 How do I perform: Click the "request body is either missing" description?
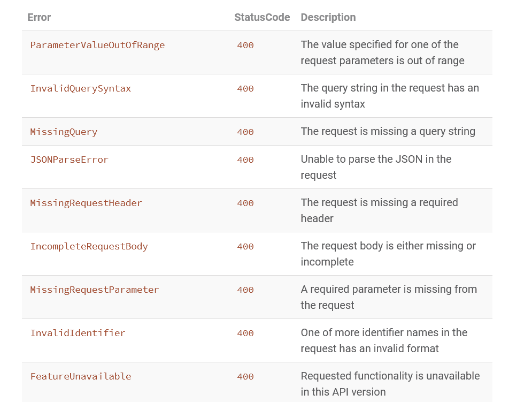click(388, 254)
